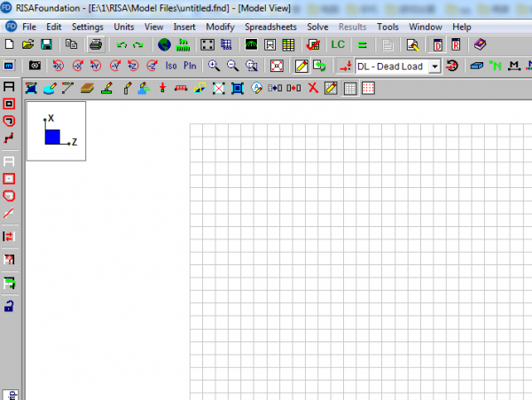Click the area load tool icon
Screen dimensions: 532x400
click(x=199, y=88)
